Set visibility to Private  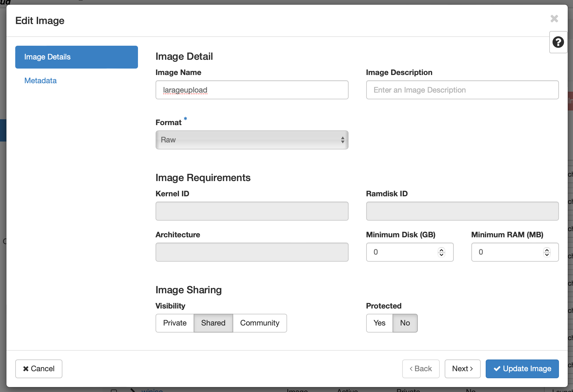point(175,323)
